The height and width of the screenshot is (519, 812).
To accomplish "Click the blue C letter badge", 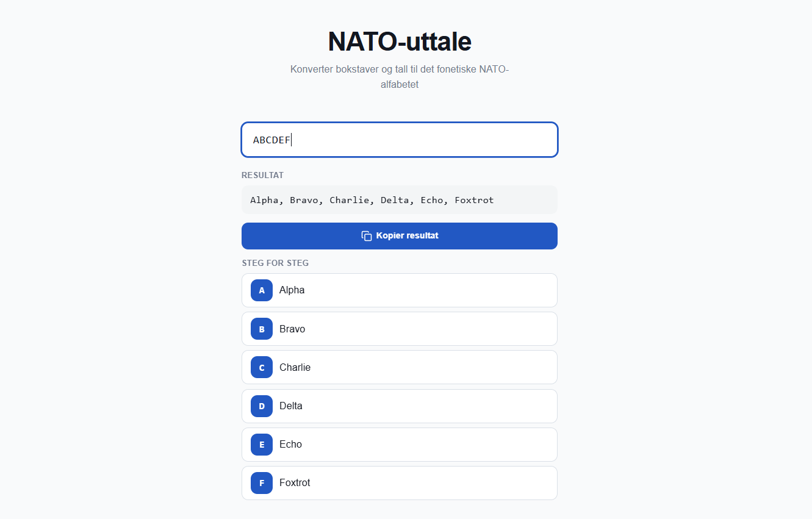I will (x=262, y=367).
